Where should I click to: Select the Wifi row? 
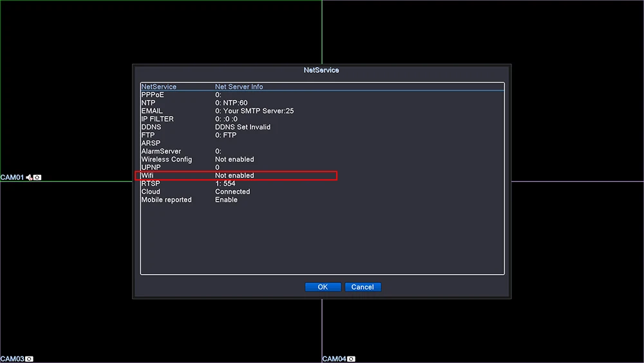pos(323,175)
